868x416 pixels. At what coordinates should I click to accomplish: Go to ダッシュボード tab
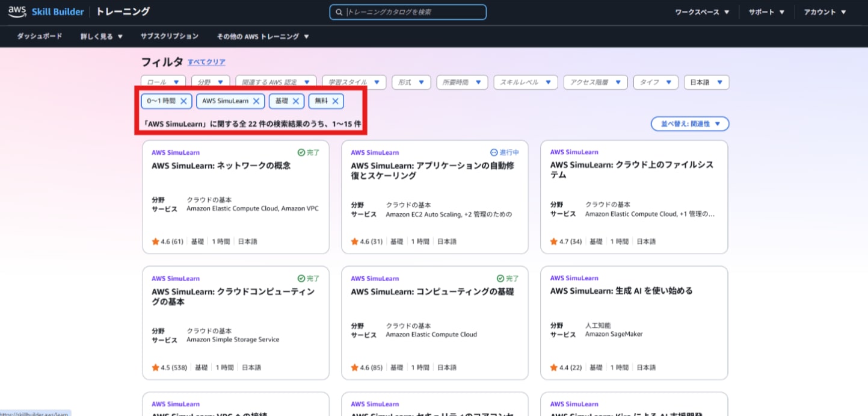click(40, 36)
